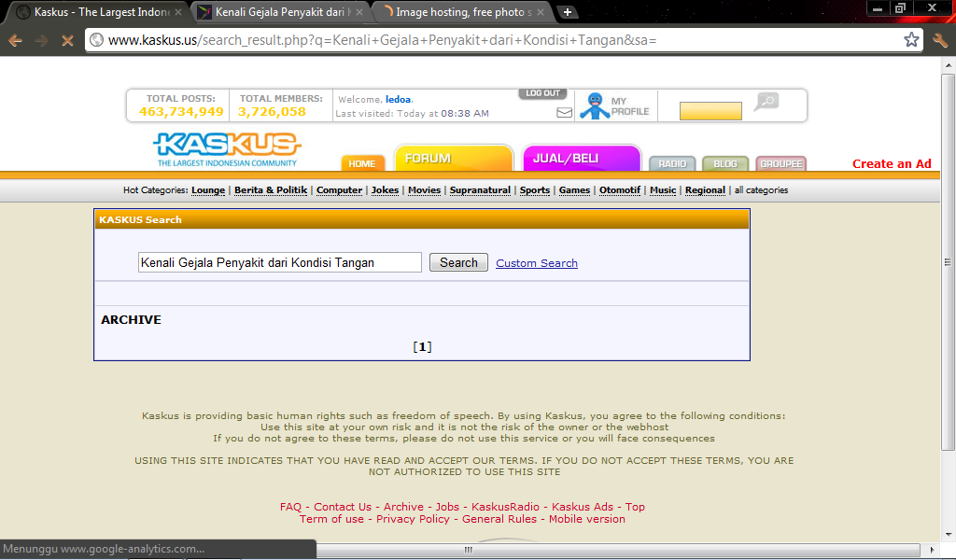Open the RADIO tab

click(672, 164)
